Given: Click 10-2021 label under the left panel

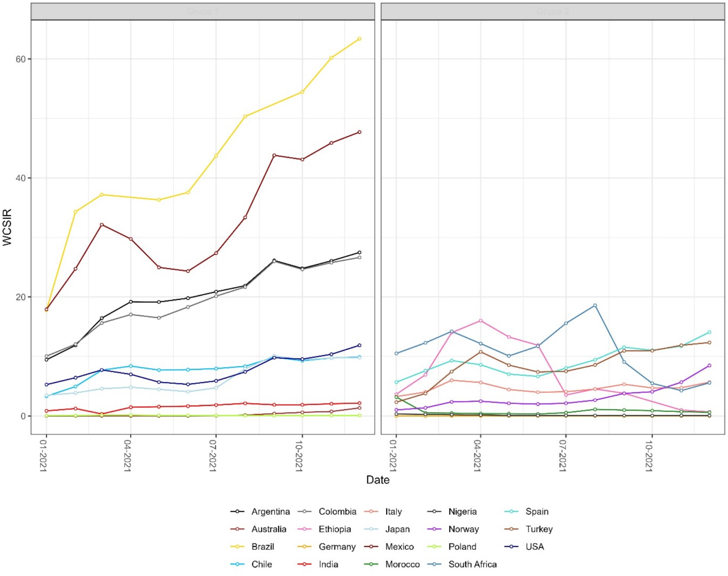Looking at the screenshot, I should click(299, 456).
